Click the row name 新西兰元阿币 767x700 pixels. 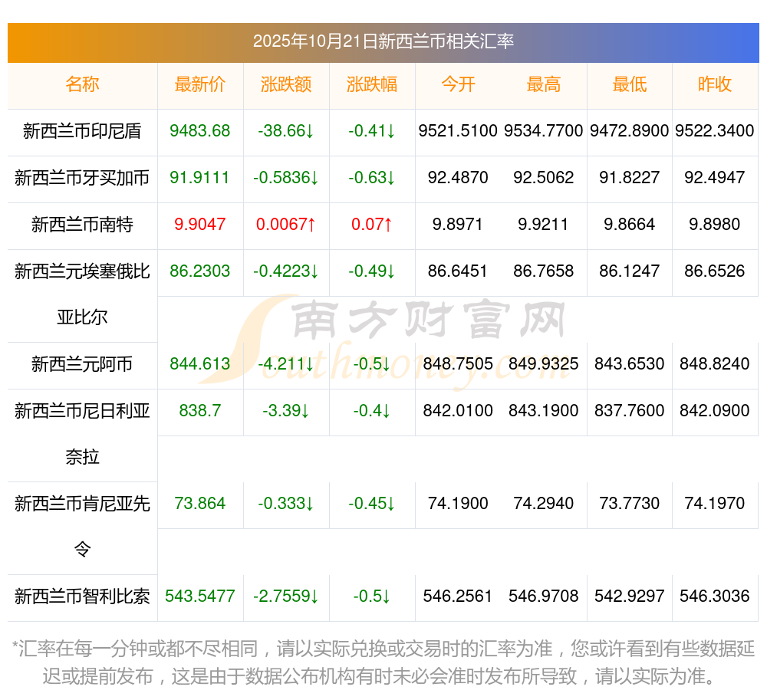pos(82,364)
